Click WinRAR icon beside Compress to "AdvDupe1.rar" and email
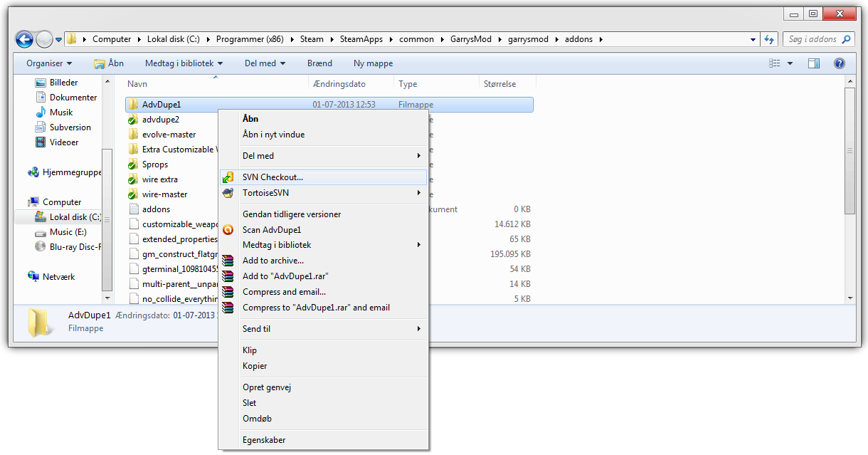The height and width of the screenshot is (455, 868). coord(228,308)
